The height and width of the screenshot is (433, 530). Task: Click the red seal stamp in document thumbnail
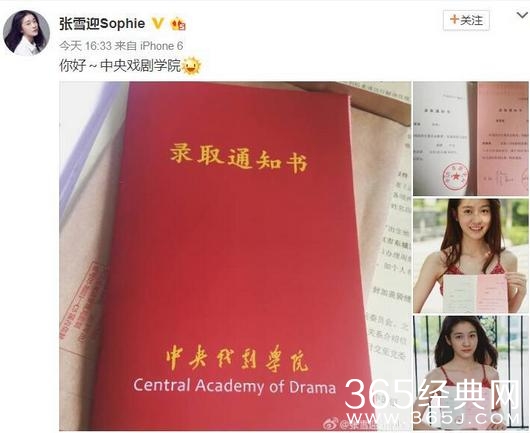click(455, 177)
